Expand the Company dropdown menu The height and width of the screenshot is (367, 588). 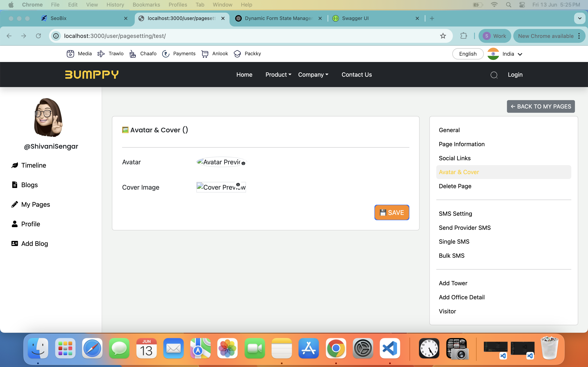pyautogui.click(x=313, y=74)
